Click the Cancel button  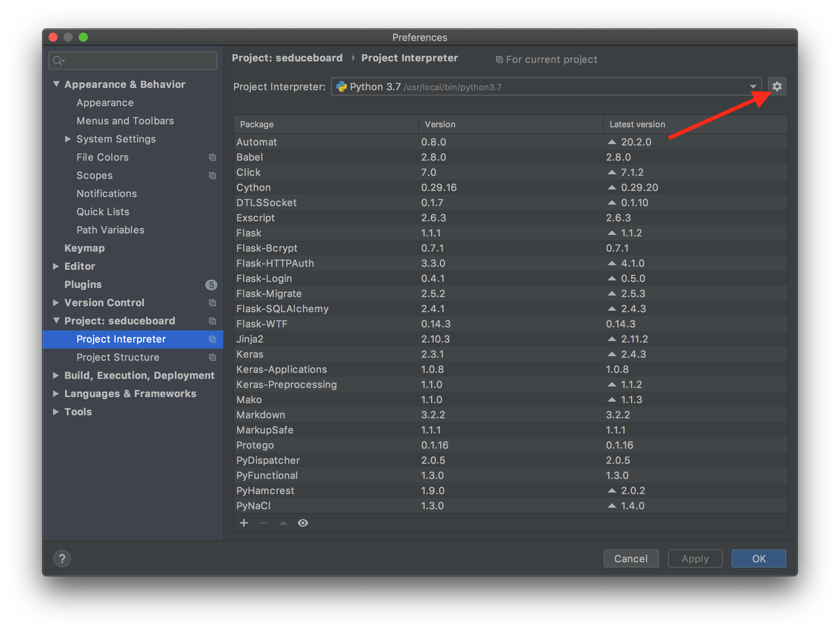631,558
